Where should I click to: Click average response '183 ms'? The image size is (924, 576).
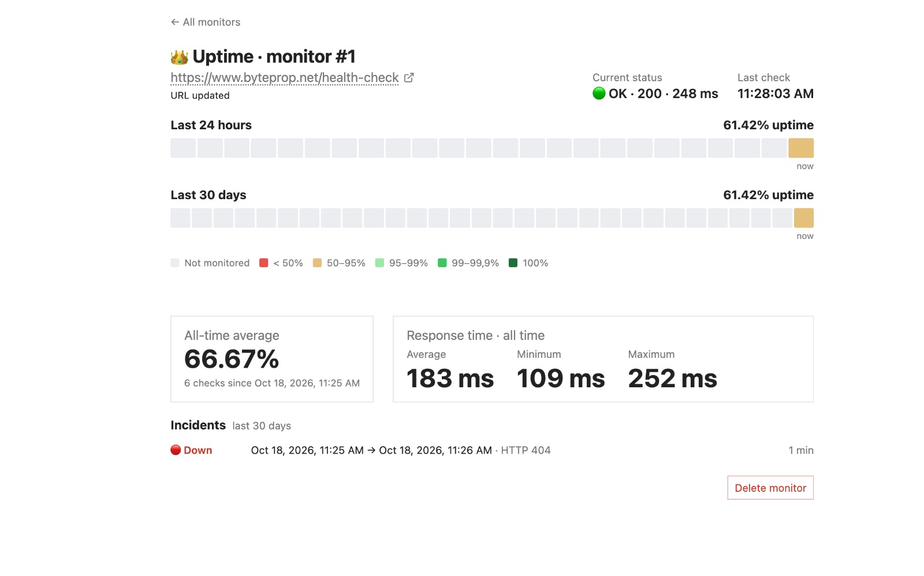click(x=450, y=379)
